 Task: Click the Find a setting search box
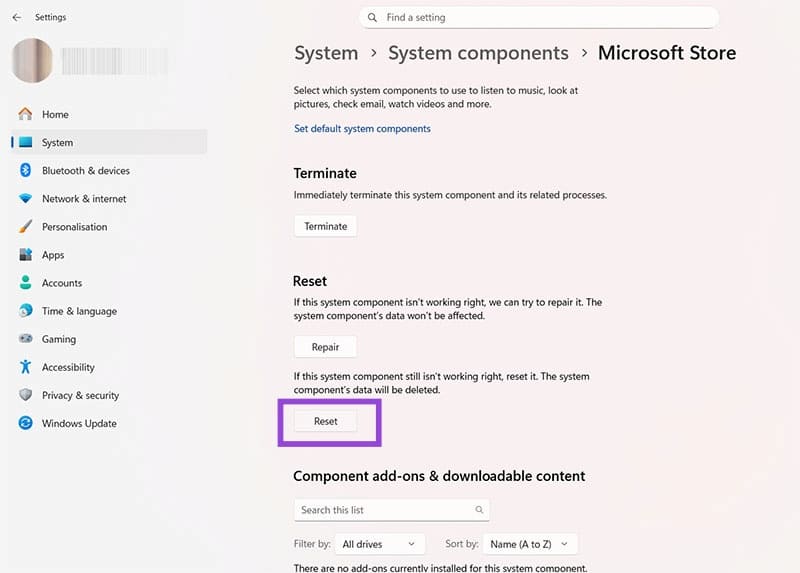[x=539, y=18]
